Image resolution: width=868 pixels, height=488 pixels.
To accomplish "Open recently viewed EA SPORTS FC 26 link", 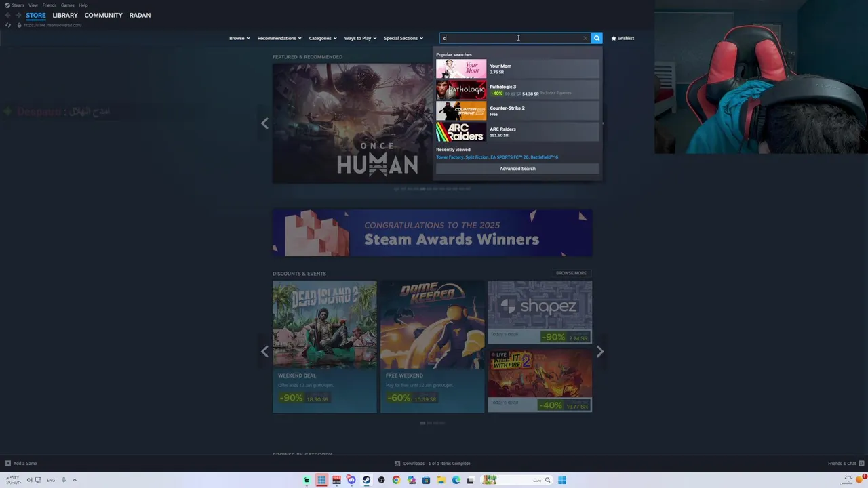I will pos(509,157).
